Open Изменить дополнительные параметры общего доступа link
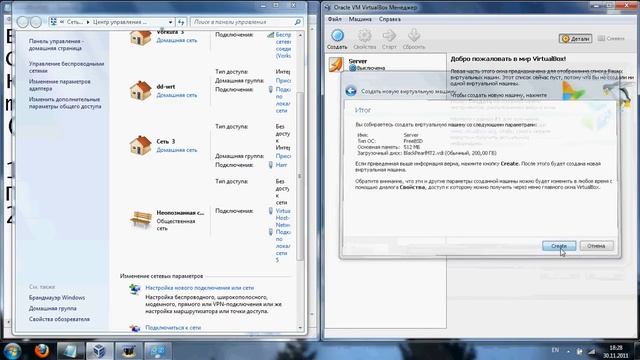640x360 pixels. (65, 103)
